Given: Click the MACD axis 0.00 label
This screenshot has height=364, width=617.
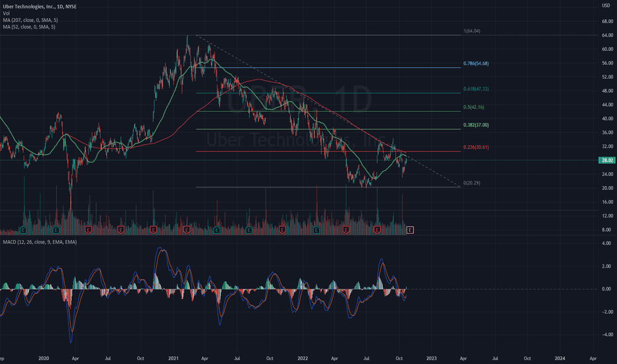Looking at the screenshot, I should [x=606, y=289].
